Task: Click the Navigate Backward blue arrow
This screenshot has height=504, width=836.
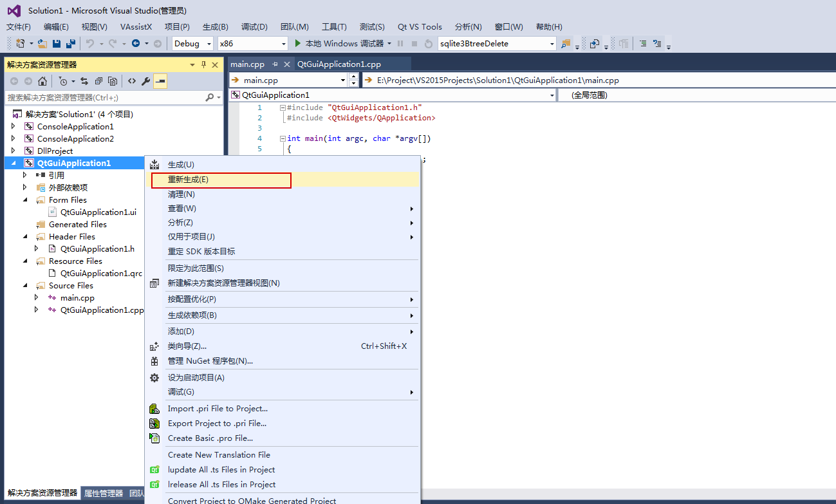Action: tap(136, 43)
